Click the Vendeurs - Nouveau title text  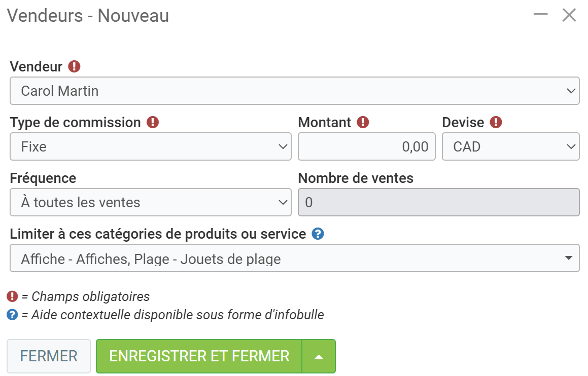tap(88, 16)
